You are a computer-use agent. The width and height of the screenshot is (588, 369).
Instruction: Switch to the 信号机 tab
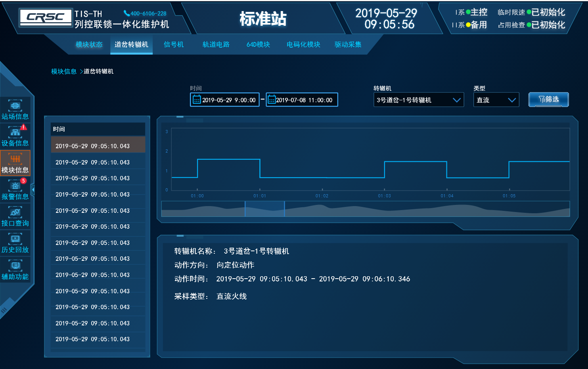(174, 44)
